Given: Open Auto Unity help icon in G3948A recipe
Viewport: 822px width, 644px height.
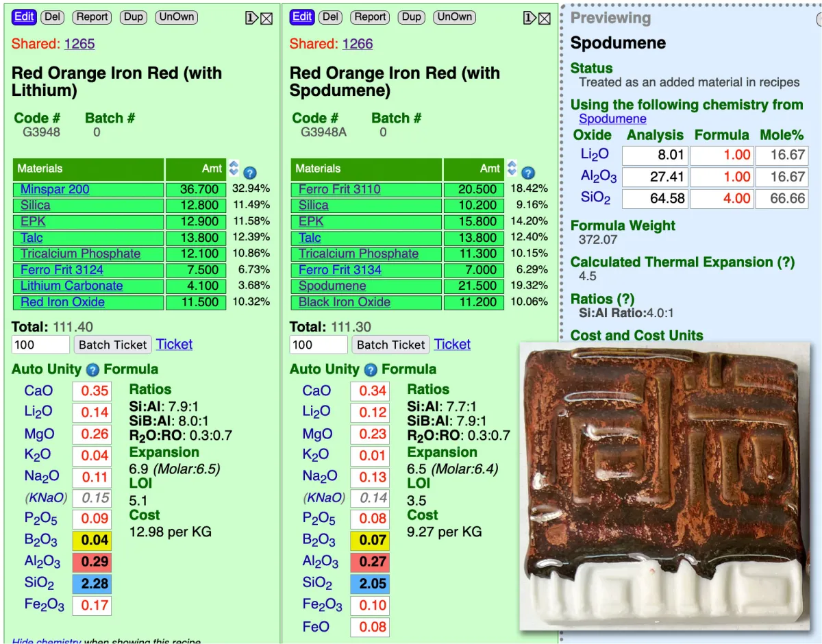Looking at the screenshot, I should tap(371, 370).
